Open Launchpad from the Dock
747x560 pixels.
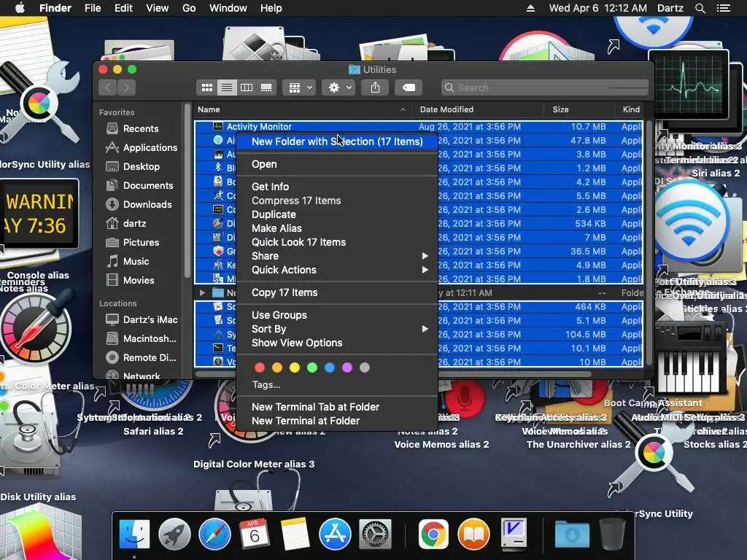click(x=174, y=534)
